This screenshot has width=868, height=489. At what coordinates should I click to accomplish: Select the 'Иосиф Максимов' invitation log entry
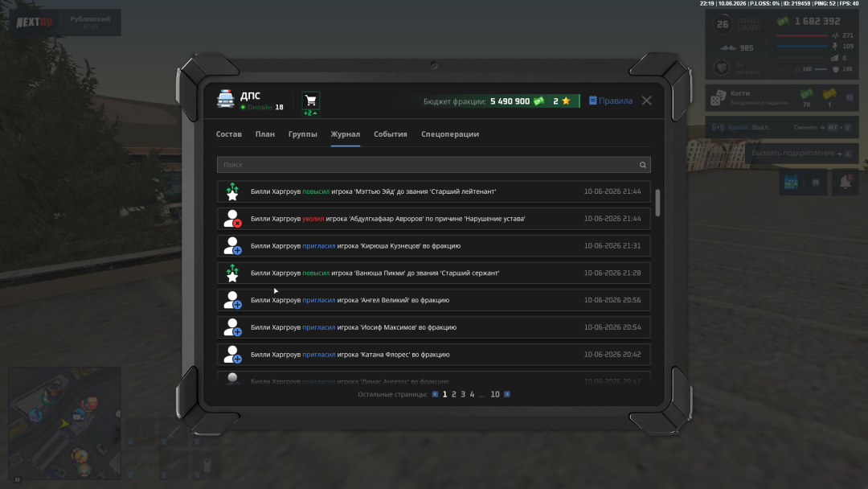(433, 327)
